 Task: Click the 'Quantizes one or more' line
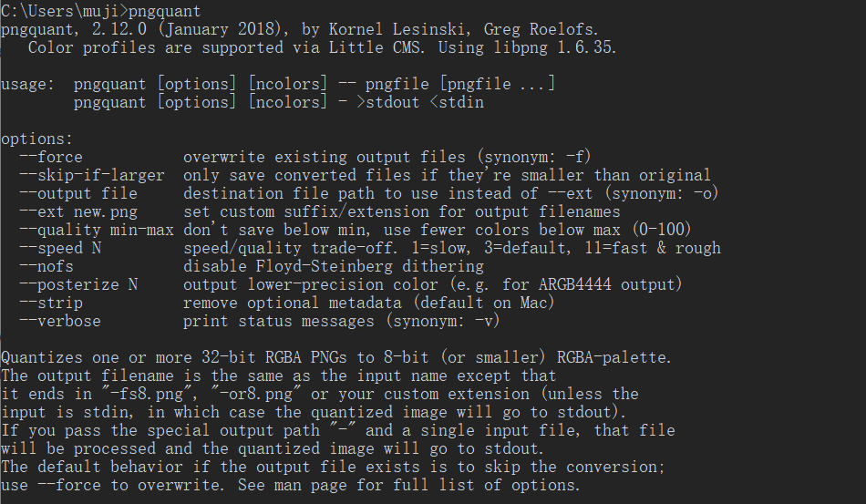pyautogui.click(x=335, y=357)
